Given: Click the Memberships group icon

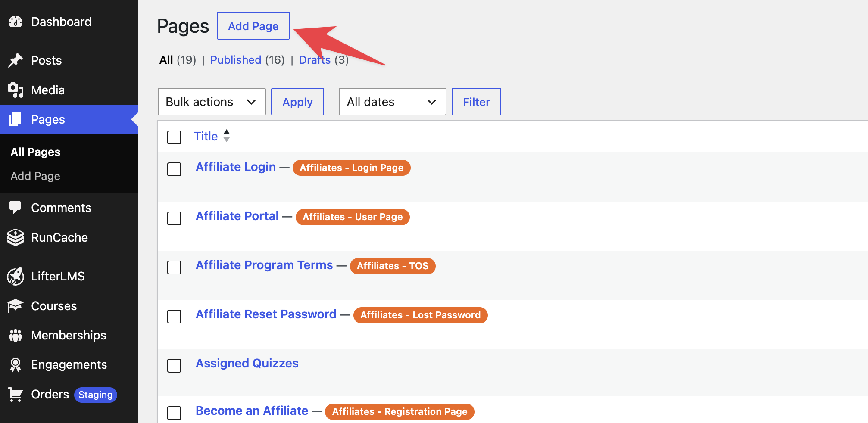Looking at the screenshot, I should pyautogui.click(x=16, y=335).
